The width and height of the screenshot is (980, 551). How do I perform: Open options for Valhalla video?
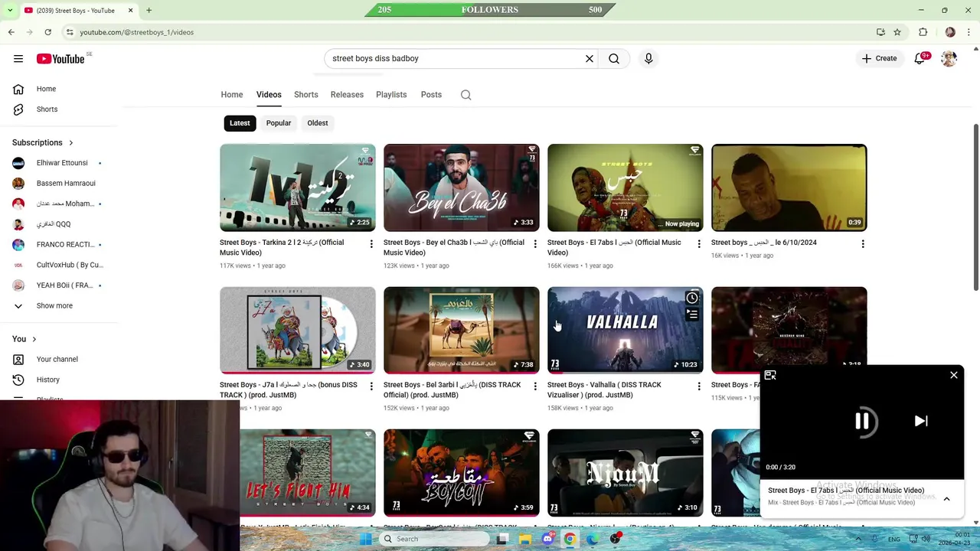coord(699,386)
